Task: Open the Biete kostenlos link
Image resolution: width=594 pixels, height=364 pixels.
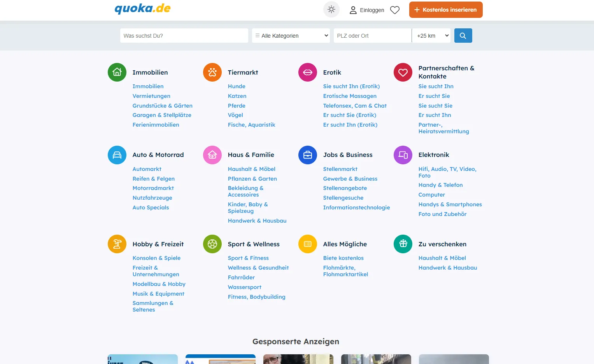Action: 343,258
